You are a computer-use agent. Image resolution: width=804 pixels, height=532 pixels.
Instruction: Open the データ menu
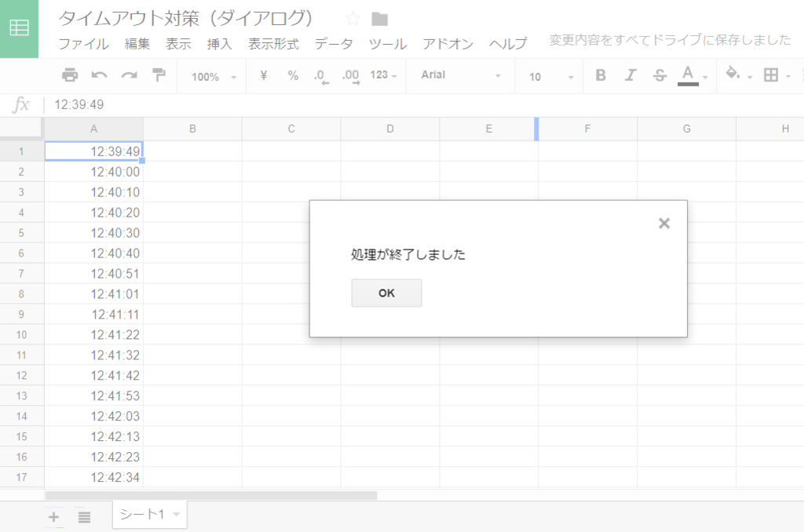[334, 44]
